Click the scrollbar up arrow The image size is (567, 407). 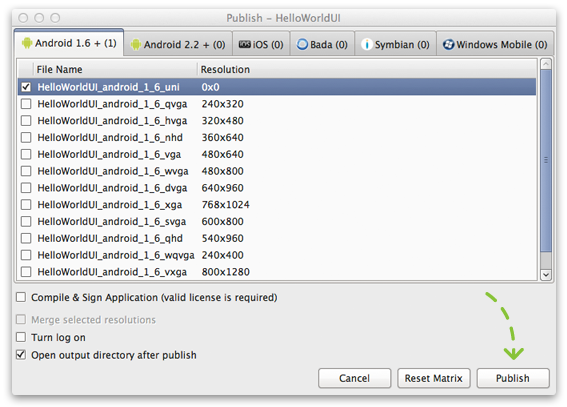[x=546, y=64]
